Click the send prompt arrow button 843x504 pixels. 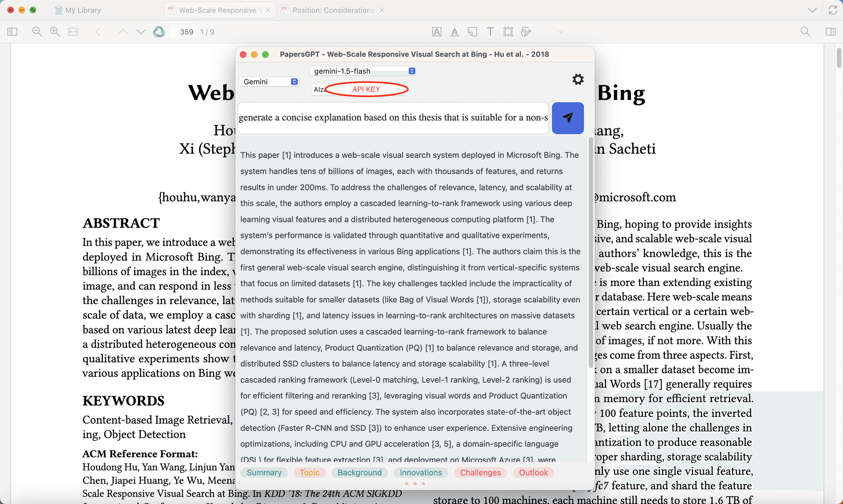(567, 118)
